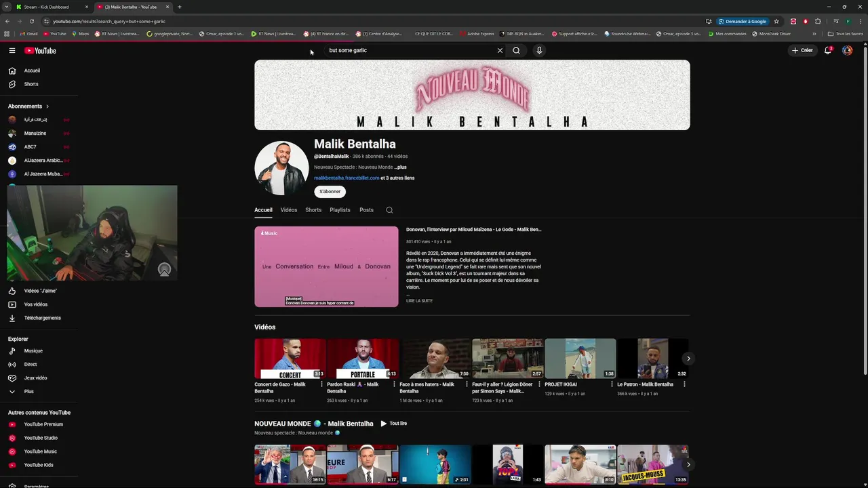
Task: Bookmark this page with the star icon
Action: tap(776, 21)
